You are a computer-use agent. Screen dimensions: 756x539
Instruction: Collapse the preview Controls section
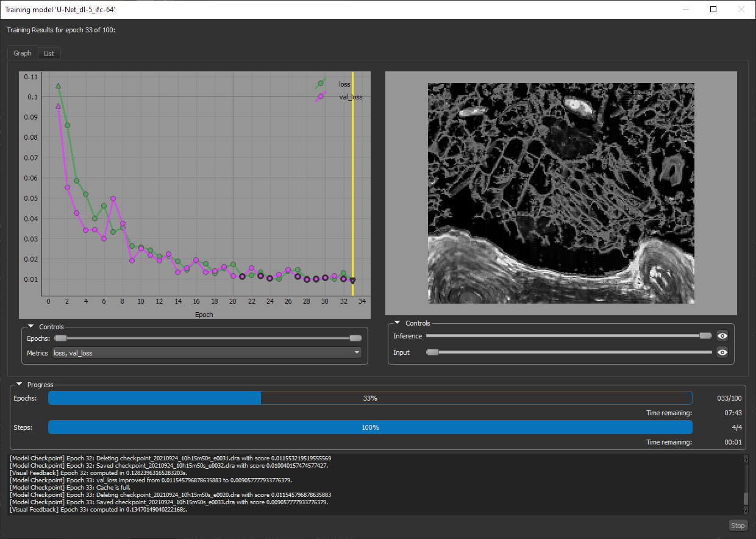[398, 323]
